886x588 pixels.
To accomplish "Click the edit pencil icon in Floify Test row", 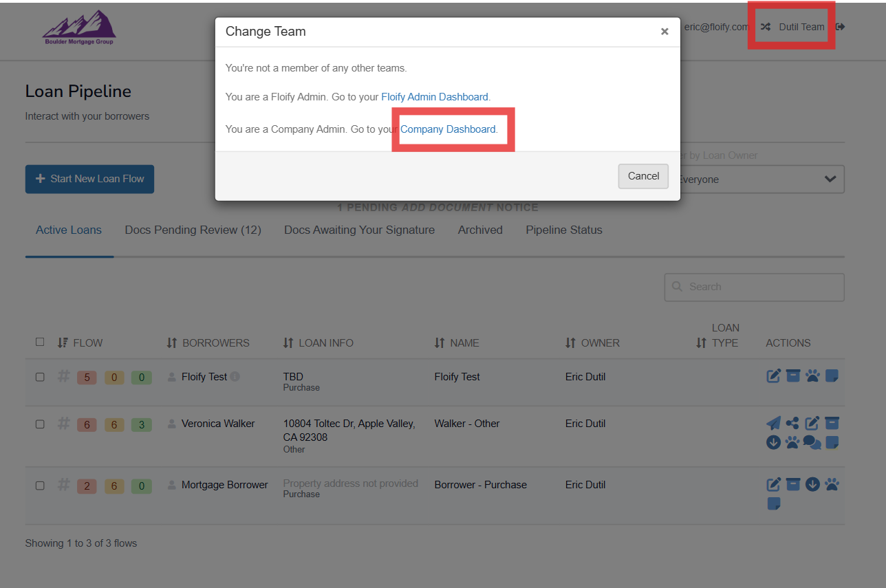I will (773, 376).
